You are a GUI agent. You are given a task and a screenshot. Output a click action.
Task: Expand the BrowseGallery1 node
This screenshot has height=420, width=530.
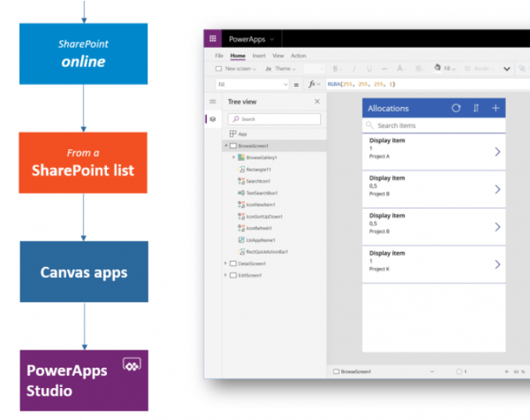click(x=233, y=157)
